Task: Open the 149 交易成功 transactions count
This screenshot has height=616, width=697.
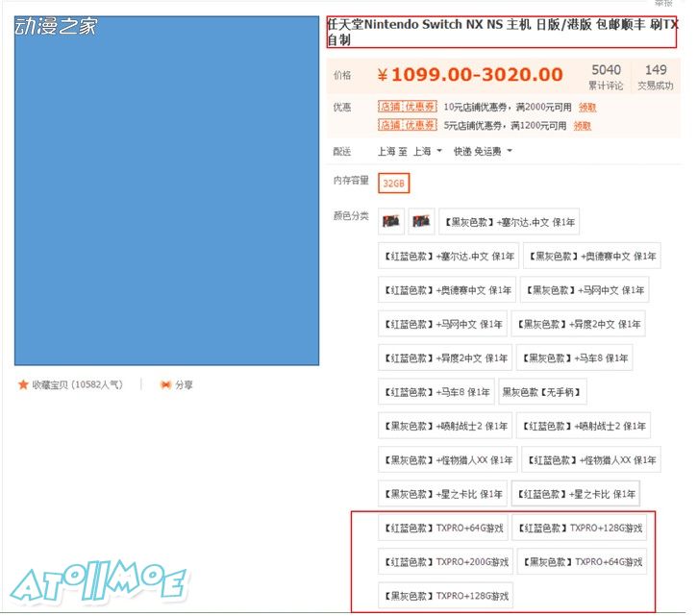Action: point(656,77)
